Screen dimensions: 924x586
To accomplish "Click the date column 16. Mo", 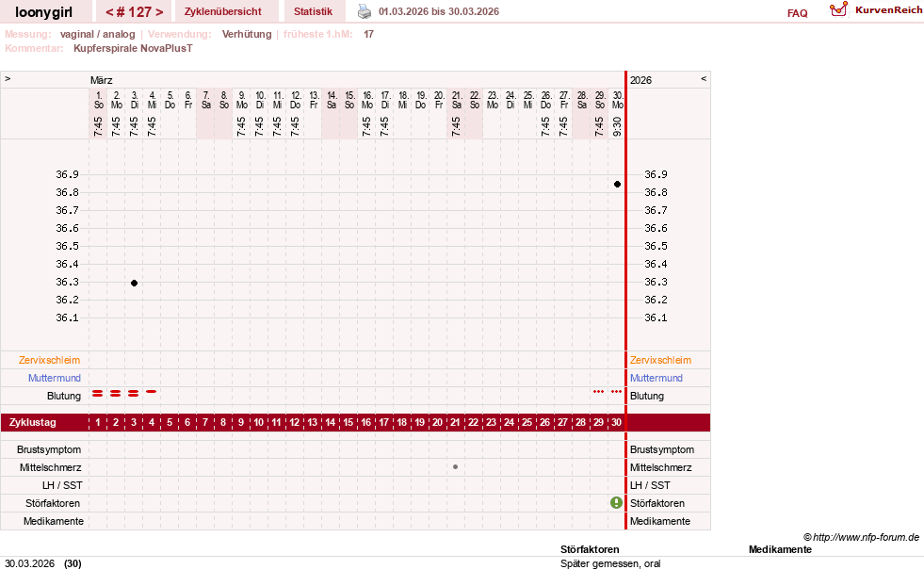I will point(367,100).
